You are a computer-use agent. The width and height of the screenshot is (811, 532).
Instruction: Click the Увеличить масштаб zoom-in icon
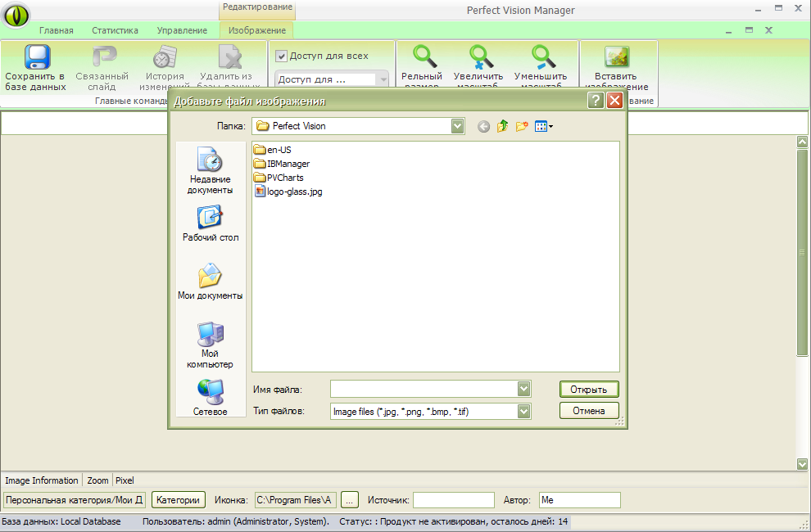(x=481, y=56)
